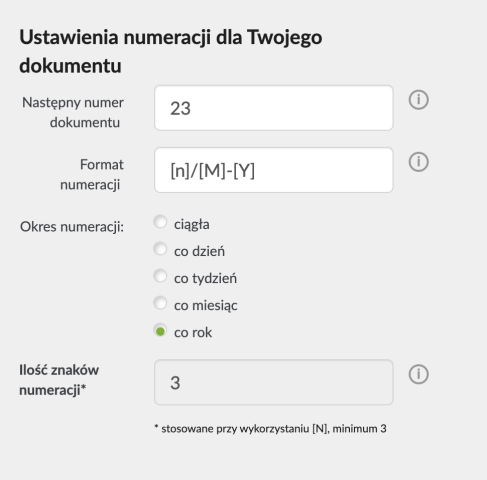Show info tooltip for Format numeracji
This screenshot has height=480, width=487.
click(418, 162)
